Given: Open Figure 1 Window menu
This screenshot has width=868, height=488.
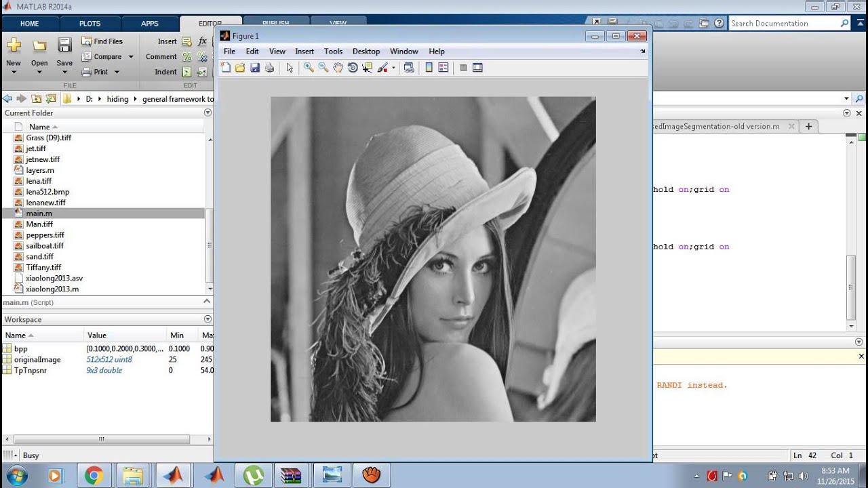Looking at the screenshot, I should tap(404, 52).
